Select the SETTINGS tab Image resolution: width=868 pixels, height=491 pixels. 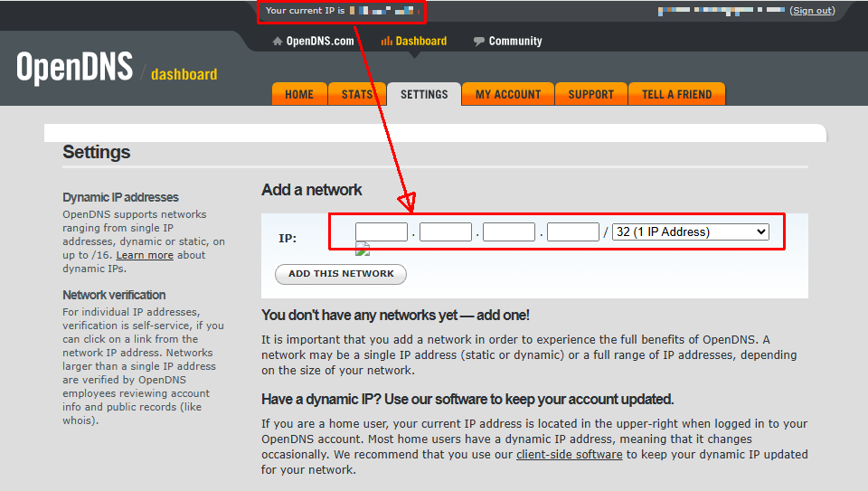click(x=424, y=94)
